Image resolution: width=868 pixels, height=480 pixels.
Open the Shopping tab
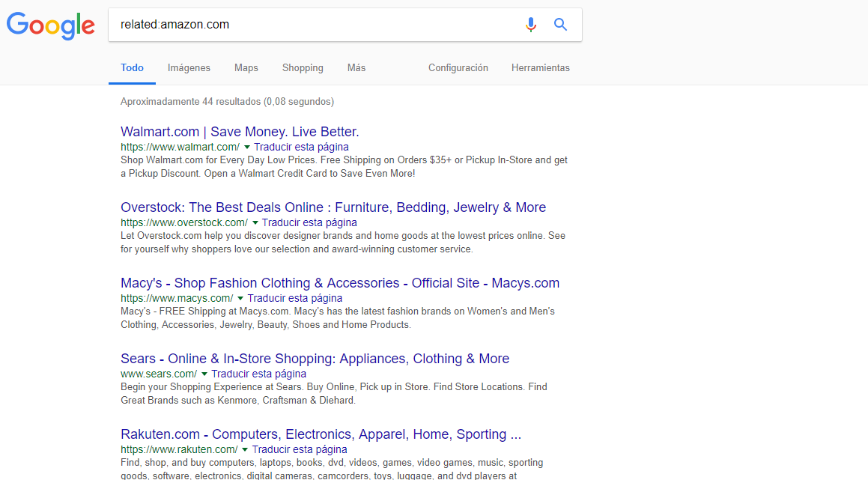click(303, 68)
